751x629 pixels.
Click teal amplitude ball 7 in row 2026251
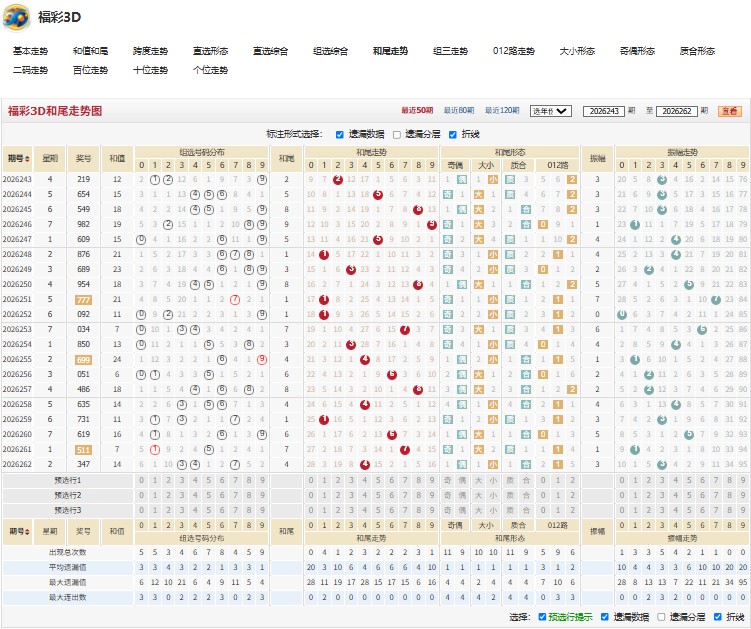[x=716, y=300]
